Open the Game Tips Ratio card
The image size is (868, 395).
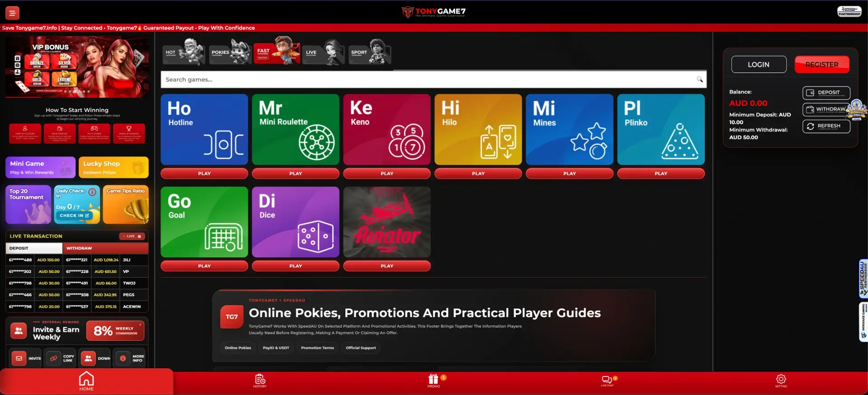126,204
